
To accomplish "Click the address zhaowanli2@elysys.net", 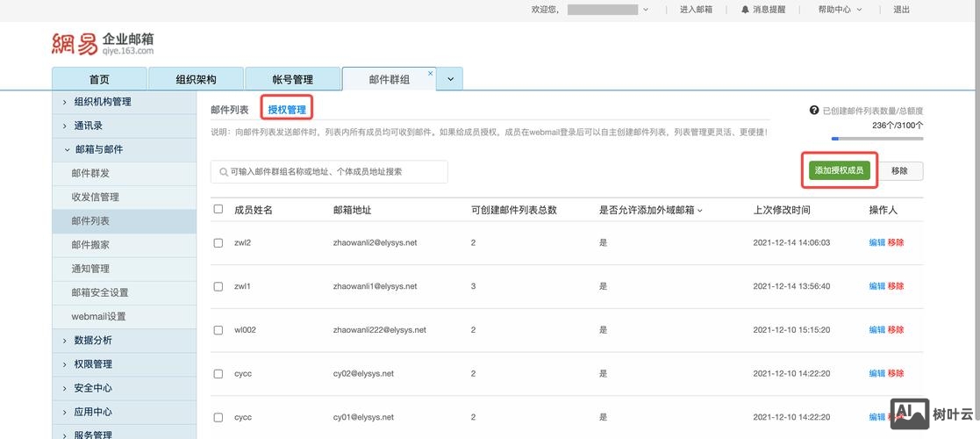I will (375, 242).
